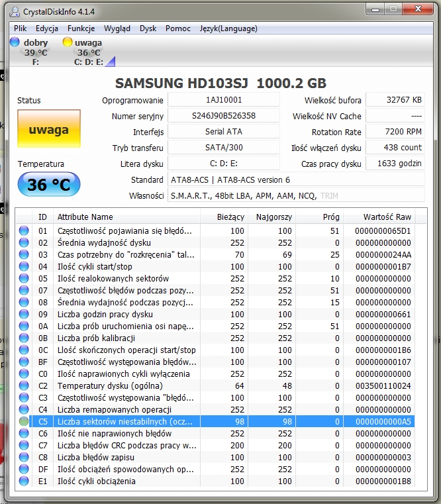Open the Plik menu
This screenshot has width=441, height=504.
click(20, 28)
